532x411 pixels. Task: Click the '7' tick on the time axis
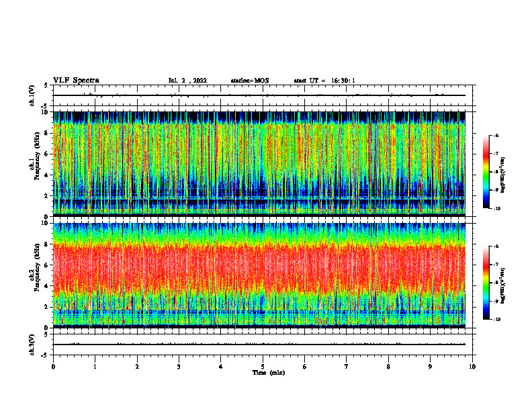pos(347,367)
